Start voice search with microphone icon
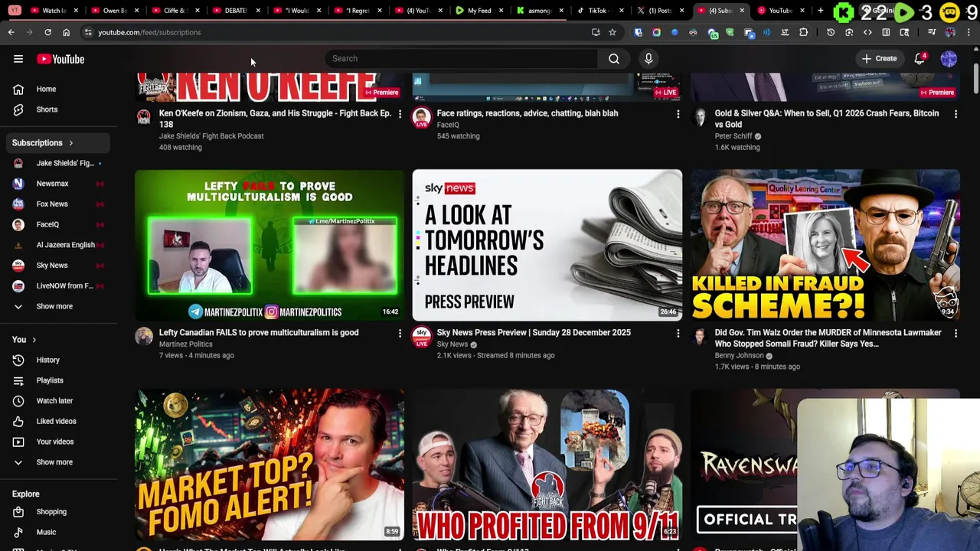 [648, 59]
